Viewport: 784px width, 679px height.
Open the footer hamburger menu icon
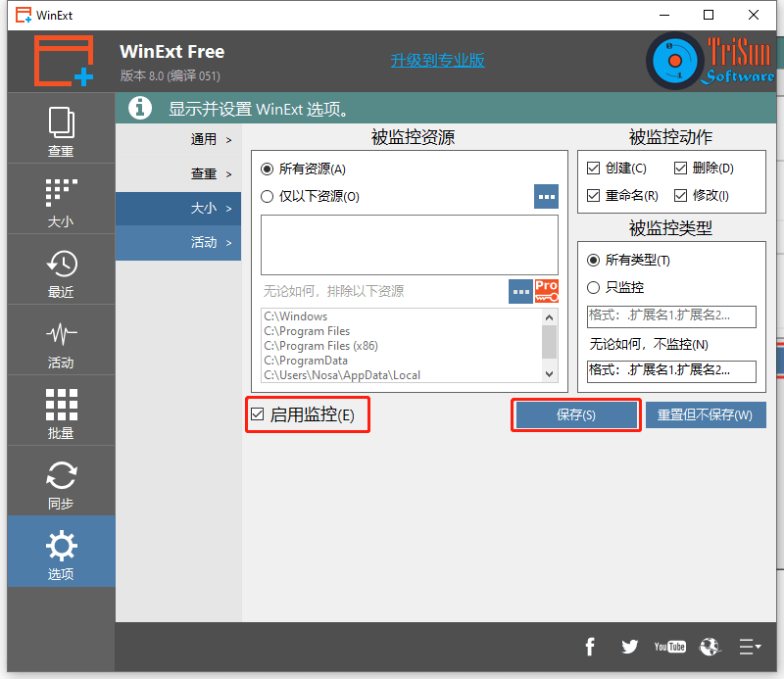click(x=750, y=647)
